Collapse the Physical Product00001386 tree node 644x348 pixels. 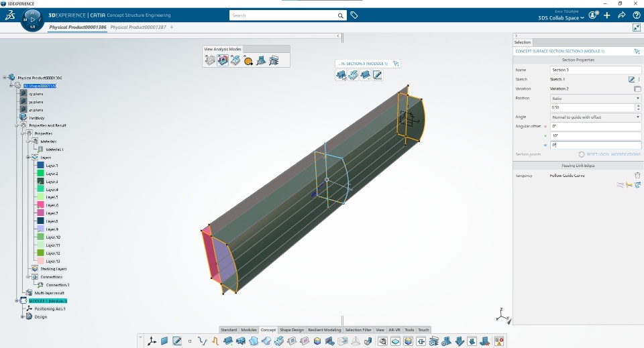(x=5, y=78)
